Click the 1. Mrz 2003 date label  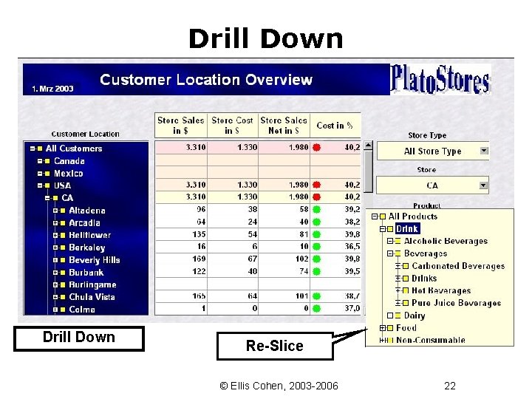[x=52, y=89]
